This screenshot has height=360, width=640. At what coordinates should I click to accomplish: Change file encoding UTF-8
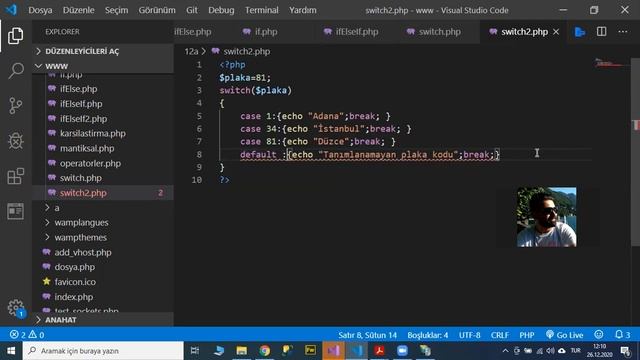(x=469, y=335)
